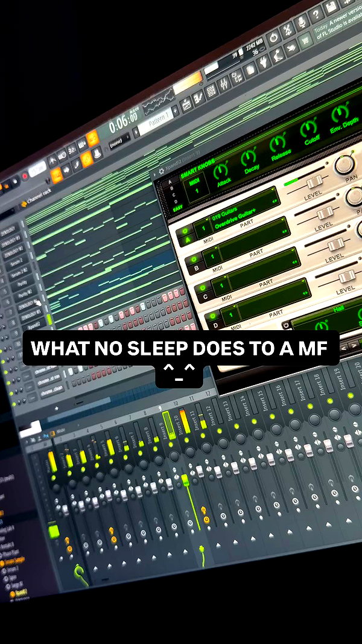Viewport: 362px width, 644px height.
Task: Click the Cutoff smart knob
Action: [x=308, y=129]
